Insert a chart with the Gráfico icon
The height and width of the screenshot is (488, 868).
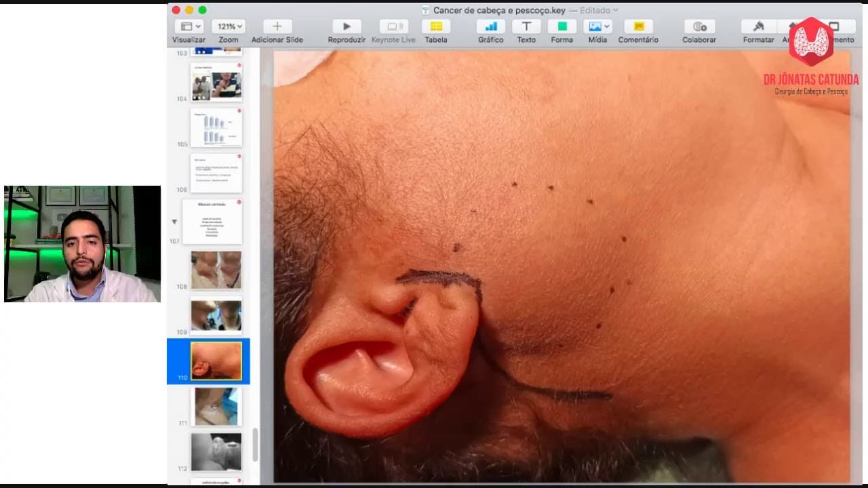pyautogui.click(x=490, y=26)
